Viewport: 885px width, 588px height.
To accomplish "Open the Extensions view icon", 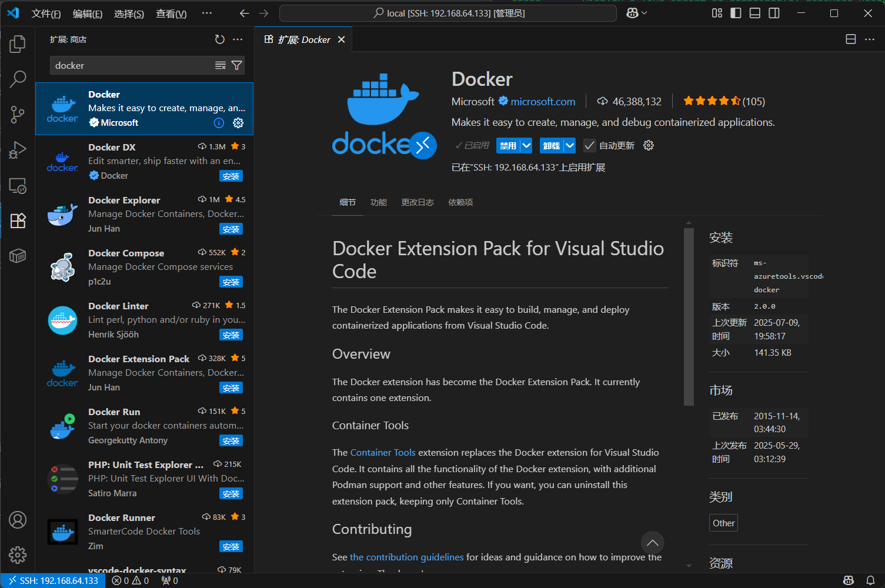I will 18,220.
